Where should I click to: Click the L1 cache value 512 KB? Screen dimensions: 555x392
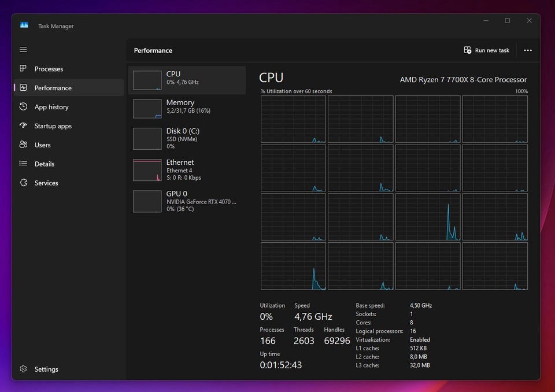419,348
